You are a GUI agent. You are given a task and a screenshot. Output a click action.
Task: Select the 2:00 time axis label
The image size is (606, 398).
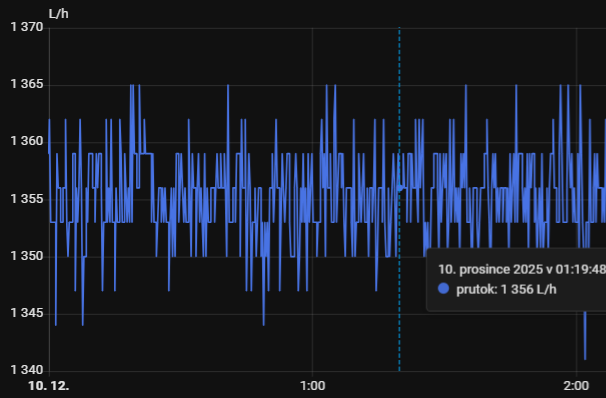coord(576,386)
